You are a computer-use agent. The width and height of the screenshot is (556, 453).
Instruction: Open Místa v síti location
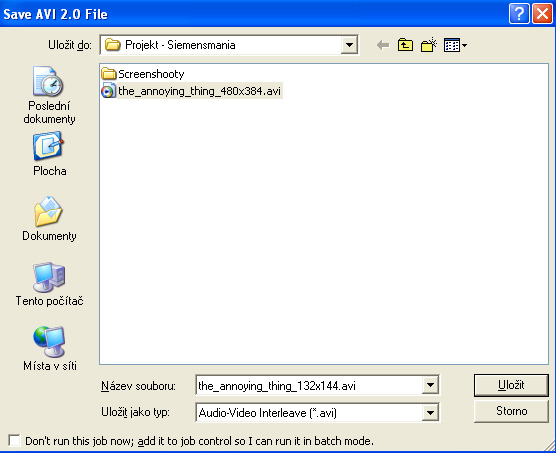pos(49,348)
